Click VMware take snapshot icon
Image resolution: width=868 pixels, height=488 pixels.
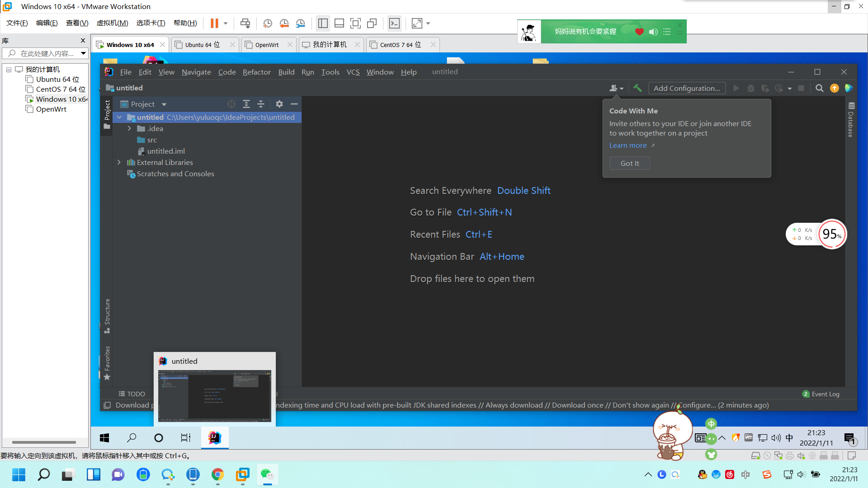[x=268, y=23]
